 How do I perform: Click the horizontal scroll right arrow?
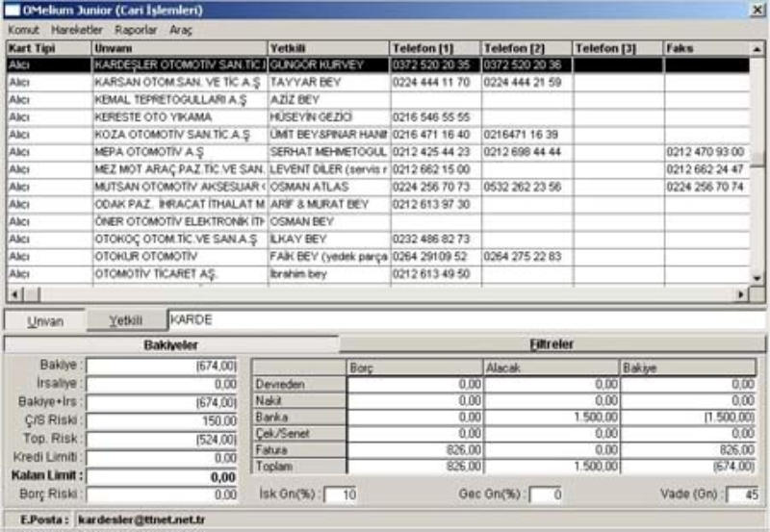pyautogui.click(x=741, y=294)
